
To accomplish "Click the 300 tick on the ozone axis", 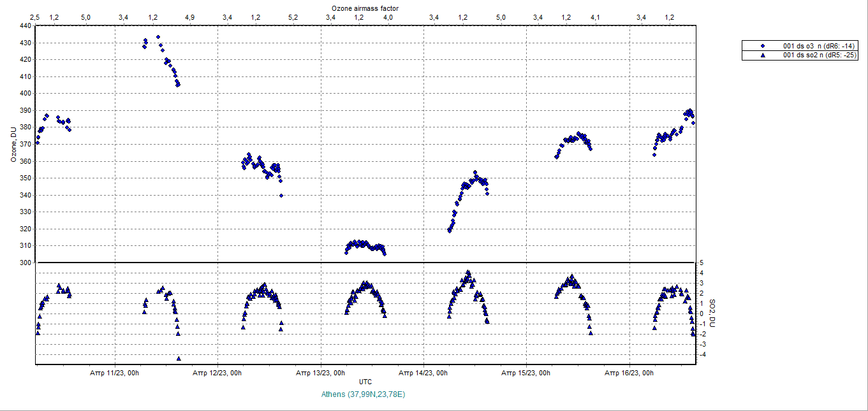I will point(25,263).
